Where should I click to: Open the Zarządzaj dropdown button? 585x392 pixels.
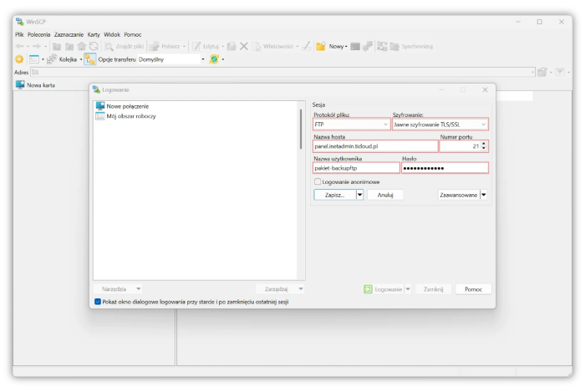tap(280, 289)
